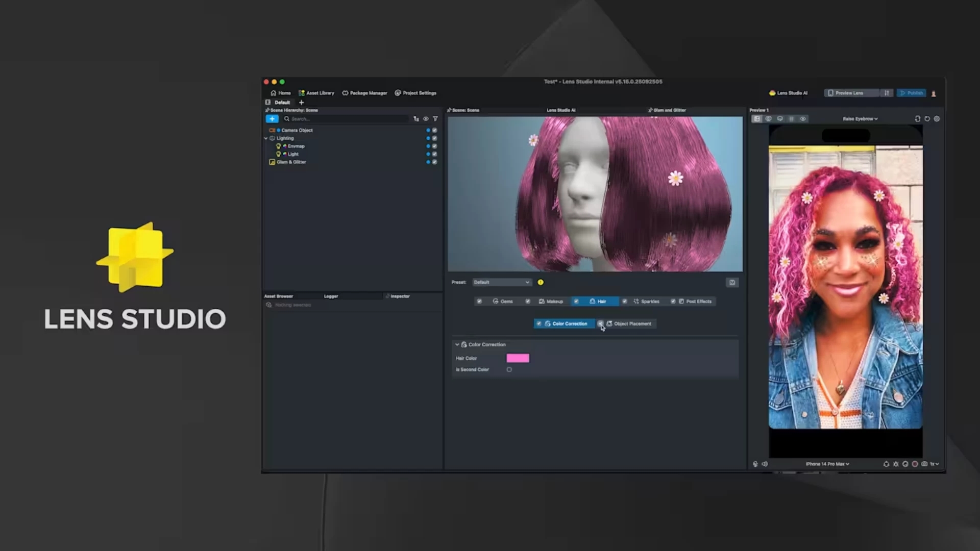Open the Preset dropdown
Screen dimensions: 980x551
(501, 282)
